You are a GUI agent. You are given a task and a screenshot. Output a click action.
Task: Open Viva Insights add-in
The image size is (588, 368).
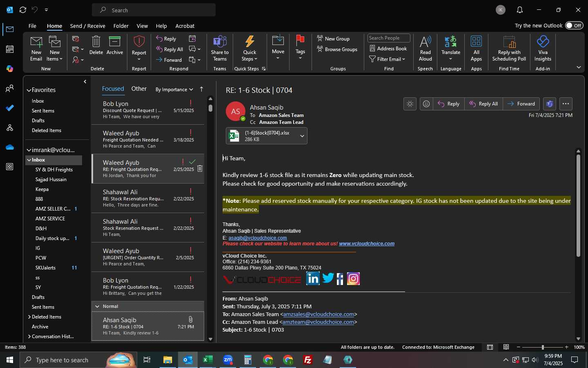pos(543,48)
